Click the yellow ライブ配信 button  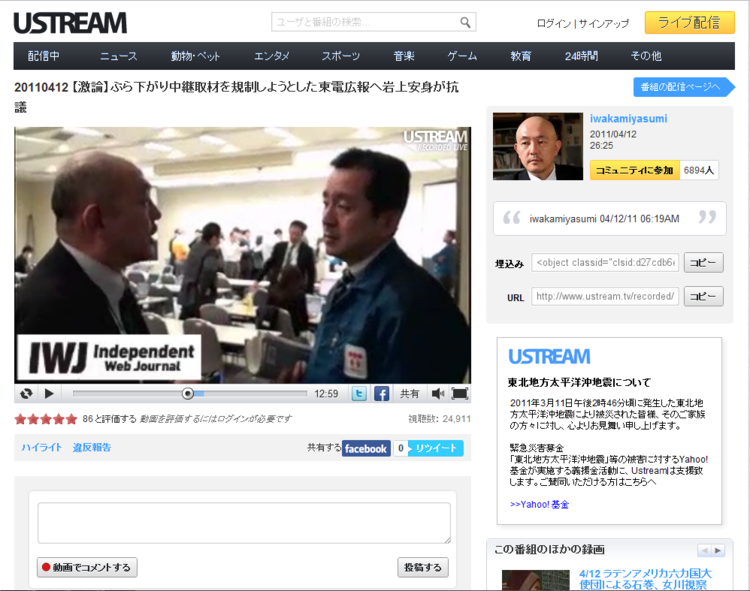pyautogui.click(x=689, y=22)
